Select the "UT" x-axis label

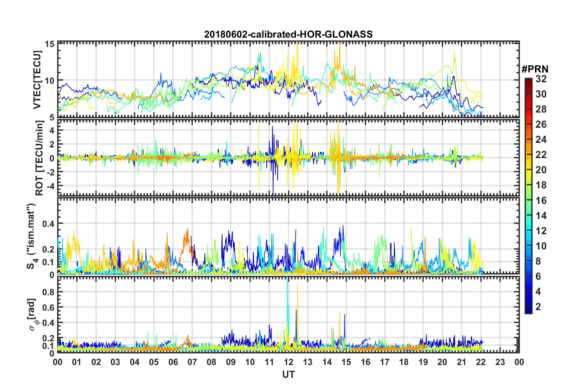(x=288, y=375)
